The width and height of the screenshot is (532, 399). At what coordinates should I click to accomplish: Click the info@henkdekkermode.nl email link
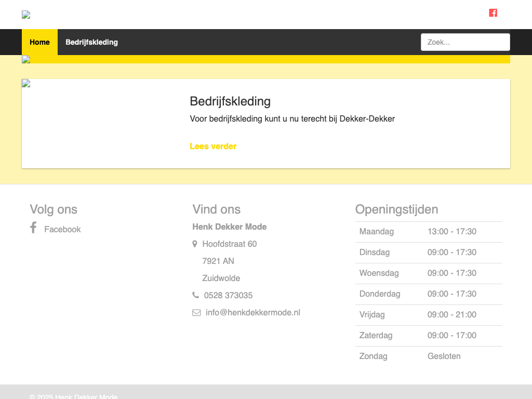tap(252, 312)
